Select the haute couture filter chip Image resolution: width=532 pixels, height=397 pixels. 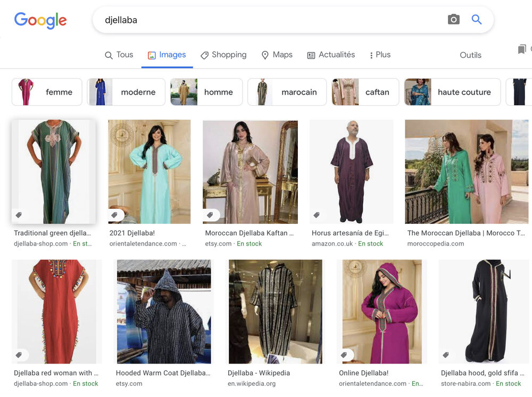pyautogui.click(x=452, y=92)
